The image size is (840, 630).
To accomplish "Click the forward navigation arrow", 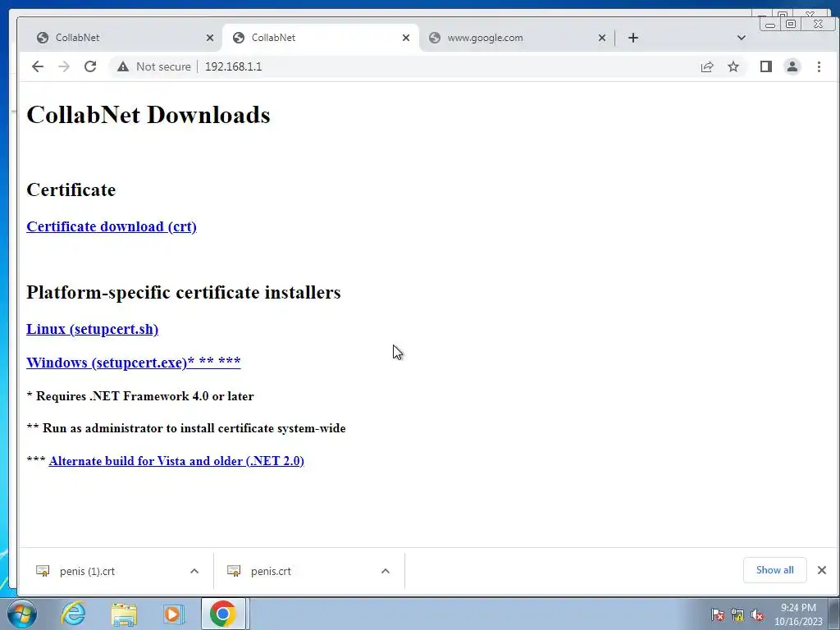I will click(64, 66).
